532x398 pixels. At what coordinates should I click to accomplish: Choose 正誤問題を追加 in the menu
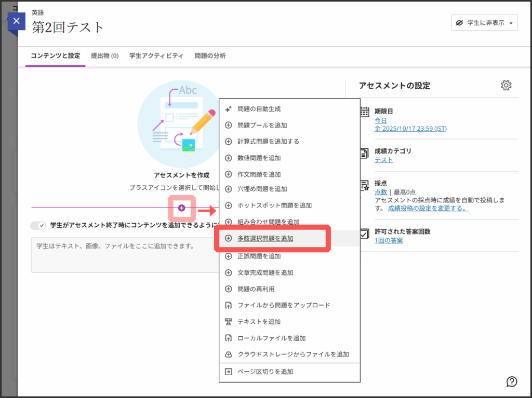(x=259, y=256)
